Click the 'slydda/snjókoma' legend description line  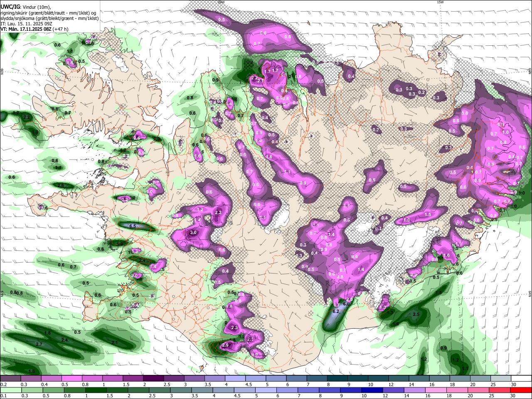coord(49,18)
